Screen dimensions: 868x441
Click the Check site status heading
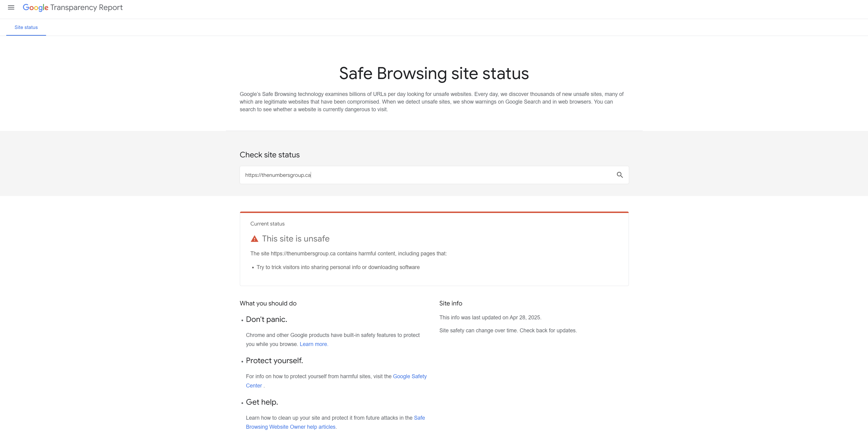point(269,155)
